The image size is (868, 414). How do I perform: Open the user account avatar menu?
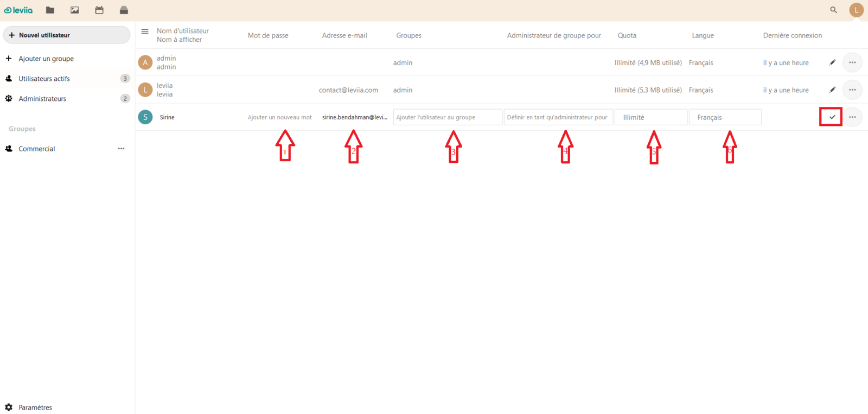(x=856, y=10)
